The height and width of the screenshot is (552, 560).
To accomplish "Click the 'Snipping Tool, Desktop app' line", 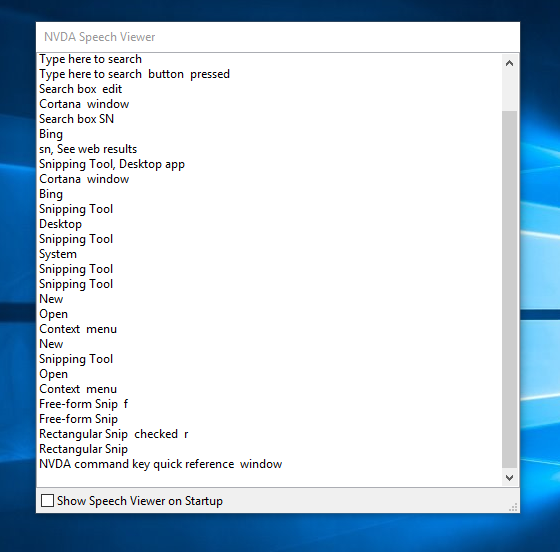I will [x=112, y=164].
